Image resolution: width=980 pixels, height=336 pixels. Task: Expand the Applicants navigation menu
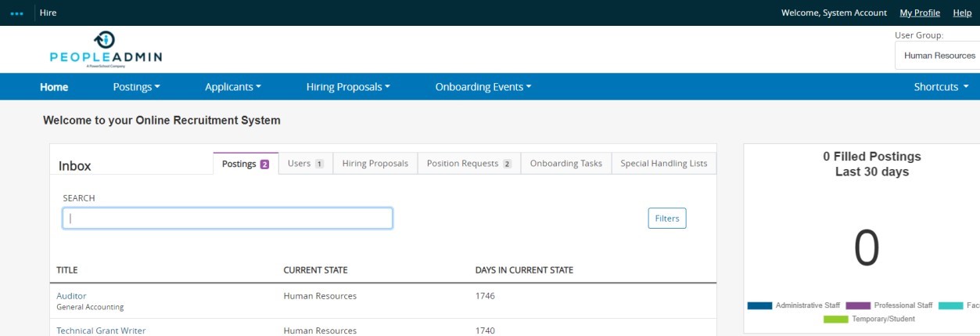(232, 87)
